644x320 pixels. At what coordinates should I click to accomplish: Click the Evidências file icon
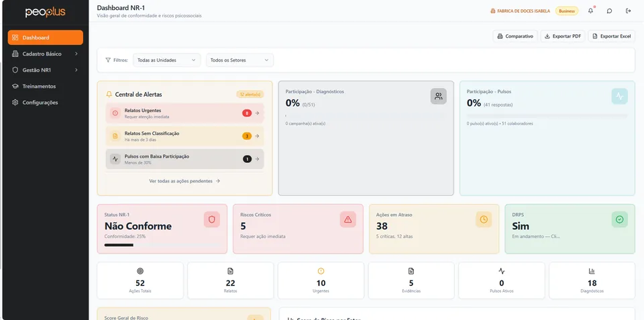(411, 271)
